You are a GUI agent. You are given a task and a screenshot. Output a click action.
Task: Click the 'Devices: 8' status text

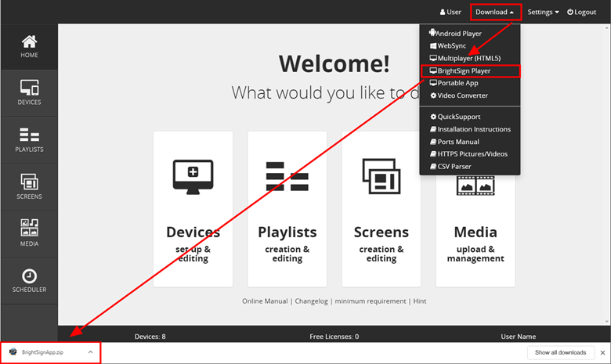(150, 337)
